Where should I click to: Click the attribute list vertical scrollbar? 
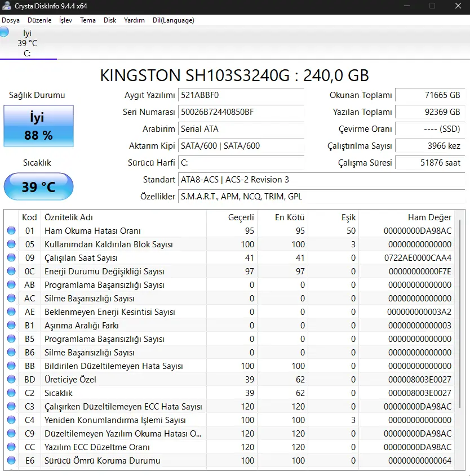[460, 314]
